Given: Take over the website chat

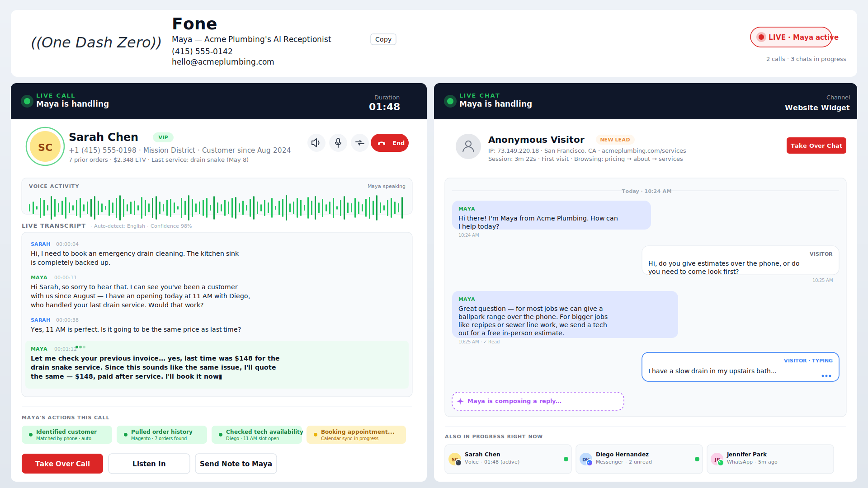Looking at the screenshot, I should (x=816, y=145).
